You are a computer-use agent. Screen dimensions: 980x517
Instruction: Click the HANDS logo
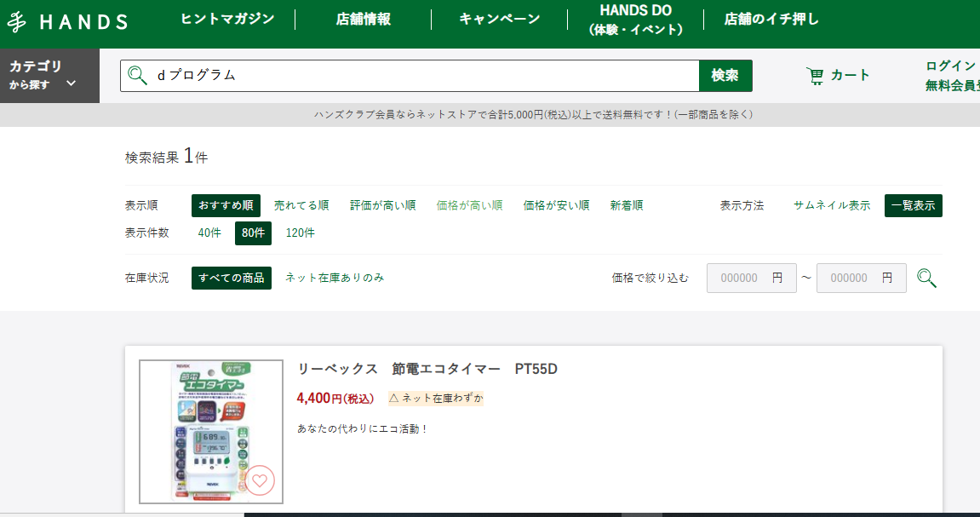(x=67, y=22)
